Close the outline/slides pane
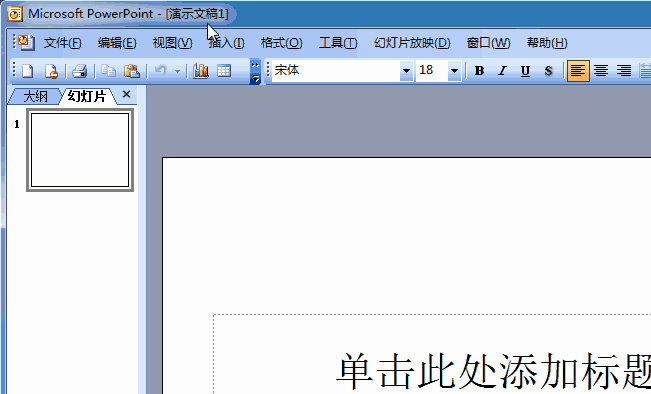Viewport: 651px width, 394px height. click(x=127, y=95)
